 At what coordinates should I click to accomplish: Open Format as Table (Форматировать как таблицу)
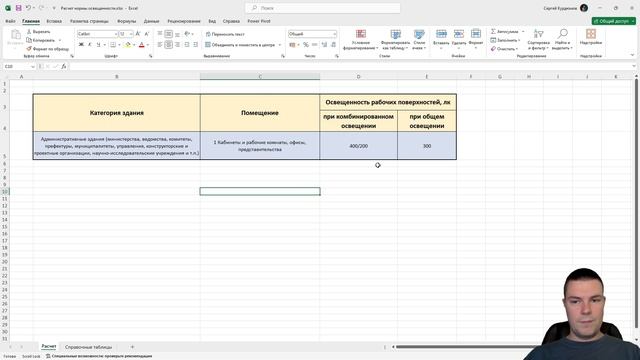pos(395,39)
